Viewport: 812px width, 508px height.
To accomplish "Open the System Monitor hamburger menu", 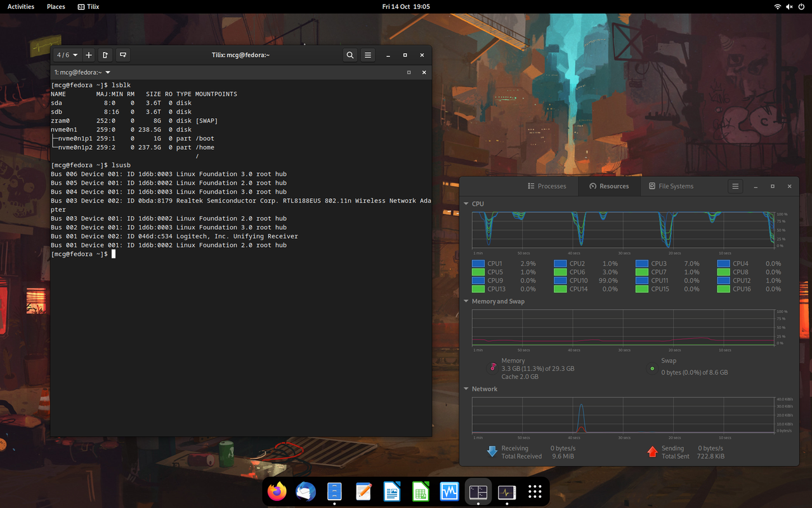I will click(735, 186).
